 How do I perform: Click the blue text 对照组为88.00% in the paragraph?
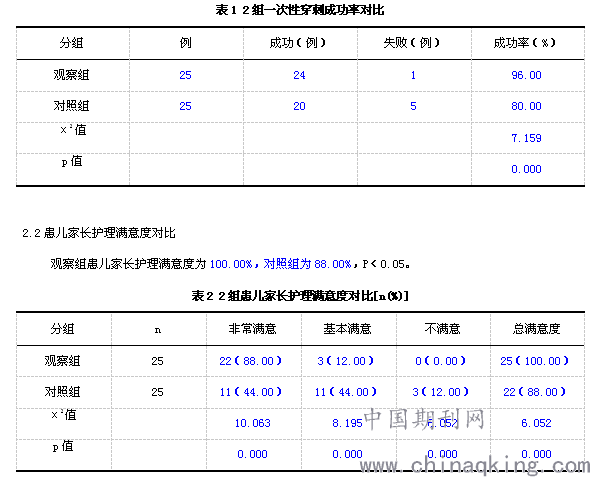pyautogui.click(x=307, y=264)
